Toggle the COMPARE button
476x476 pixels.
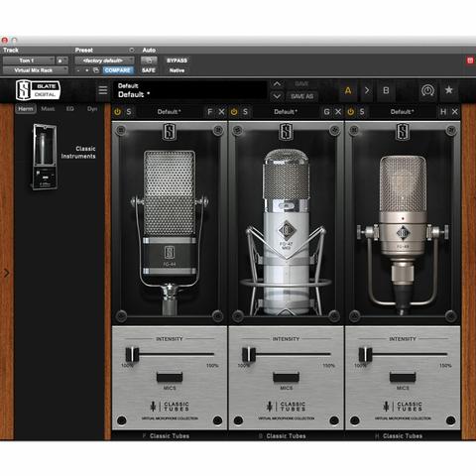[x=118, y=70]
